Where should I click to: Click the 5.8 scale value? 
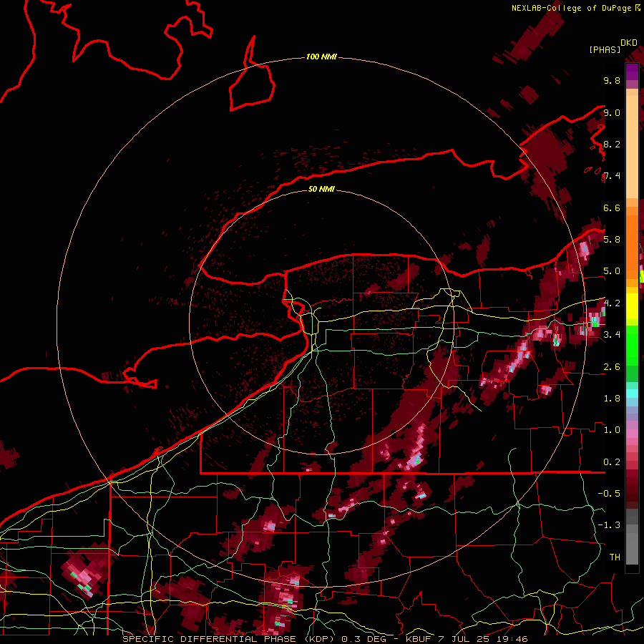[612, 240]
